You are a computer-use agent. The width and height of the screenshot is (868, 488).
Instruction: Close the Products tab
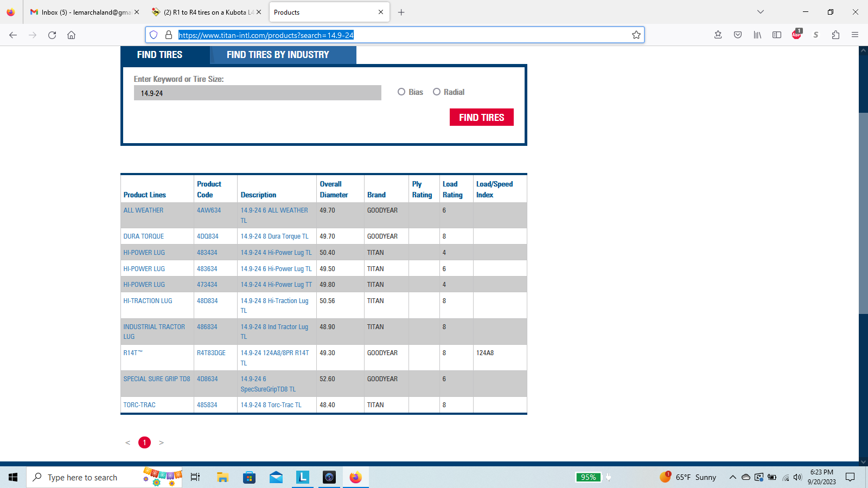tap(381, 12)
